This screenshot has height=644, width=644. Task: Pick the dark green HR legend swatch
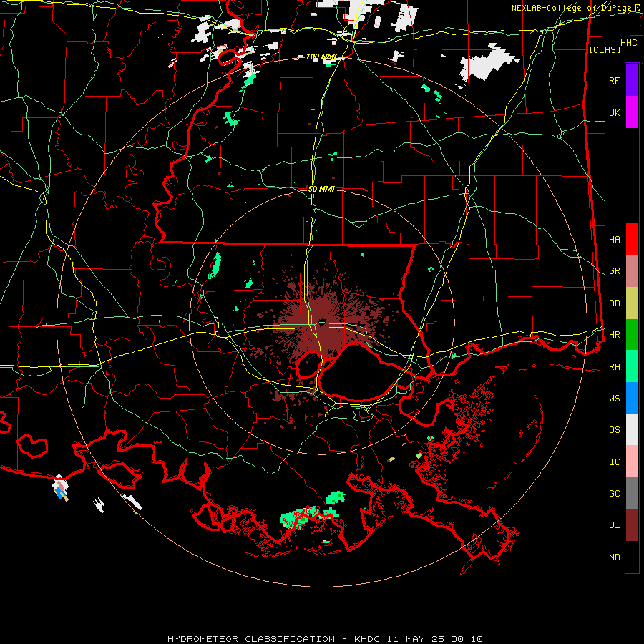coord(632,335)
